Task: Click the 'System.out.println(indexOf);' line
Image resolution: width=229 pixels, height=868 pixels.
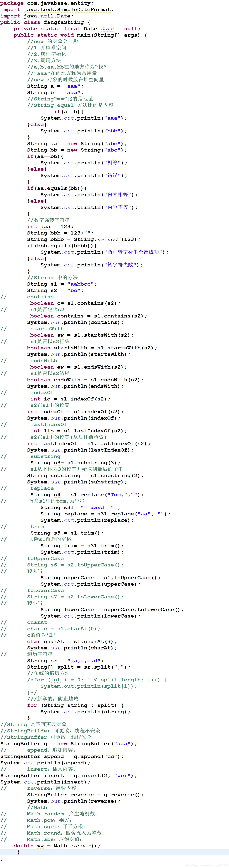Action: tap(74, 418)
